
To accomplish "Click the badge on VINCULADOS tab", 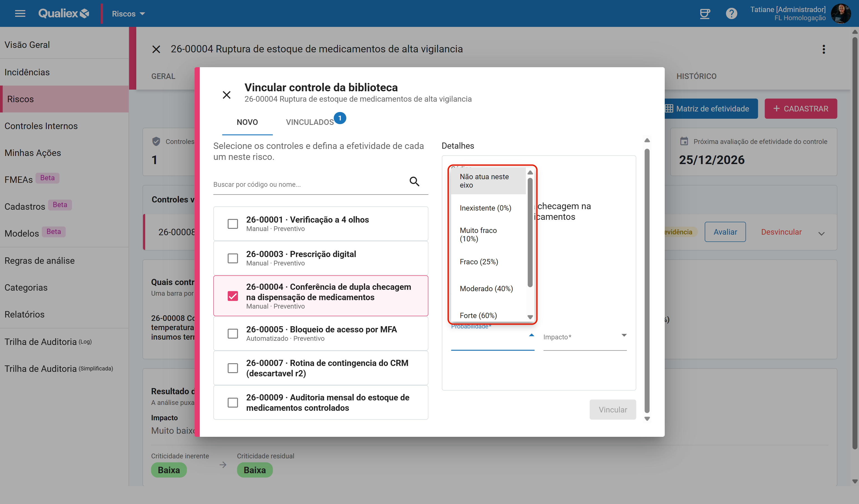I will point(340,118).
